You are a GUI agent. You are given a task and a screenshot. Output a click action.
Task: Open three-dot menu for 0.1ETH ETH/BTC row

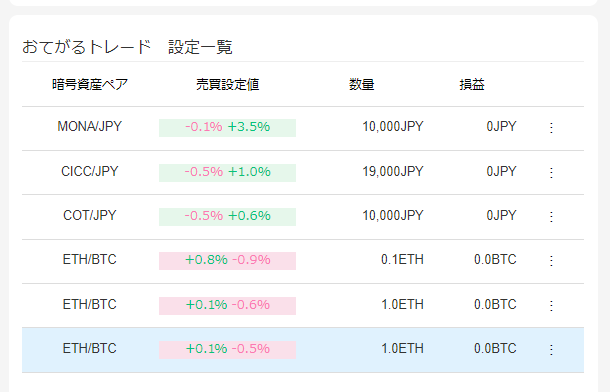click(x=551, y=261)
